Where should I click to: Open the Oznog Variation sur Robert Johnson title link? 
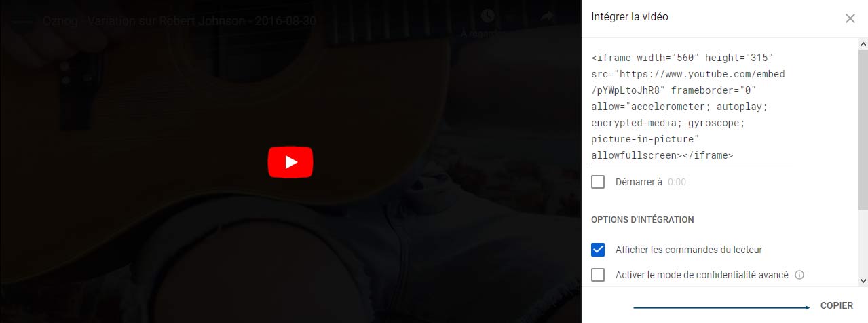[179, 20]
